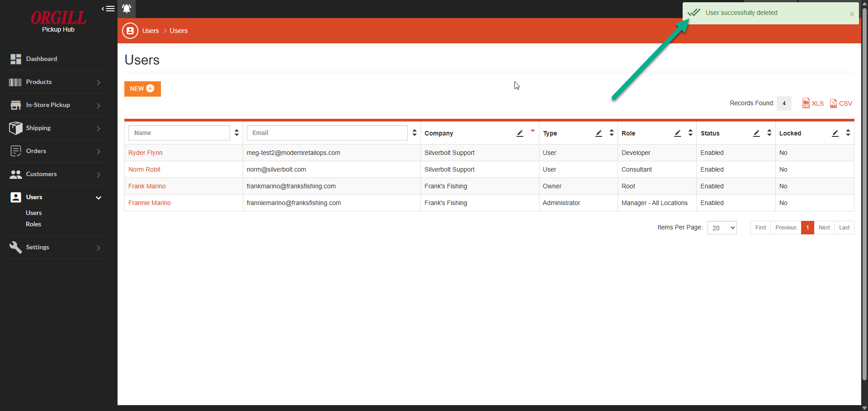Collapse the Users menu chevron

tap(99, 198)
